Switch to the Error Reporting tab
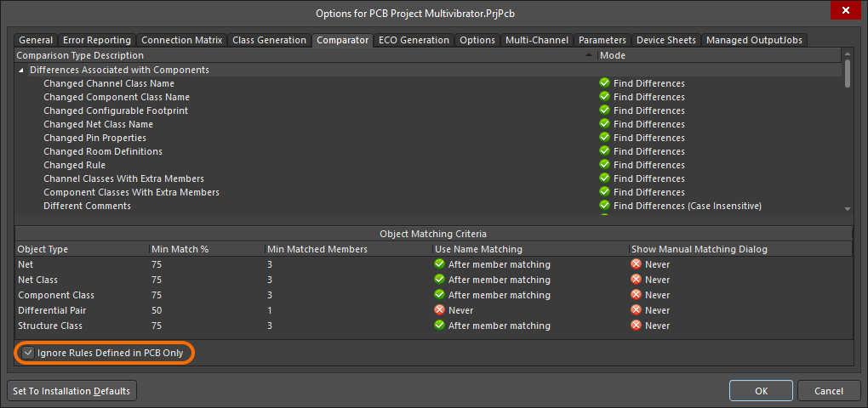The image size is (868, 408). [x=97, y=40]
